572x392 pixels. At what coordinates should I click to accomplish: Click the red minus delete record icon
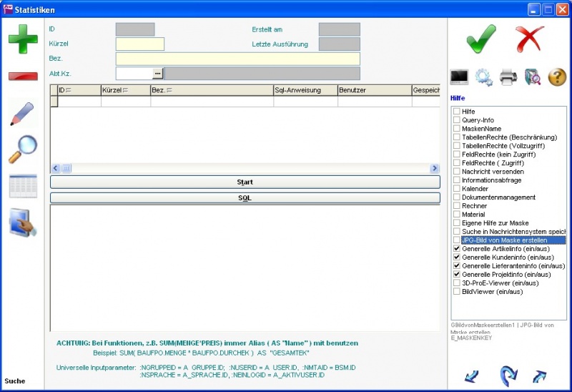point(23,76)
